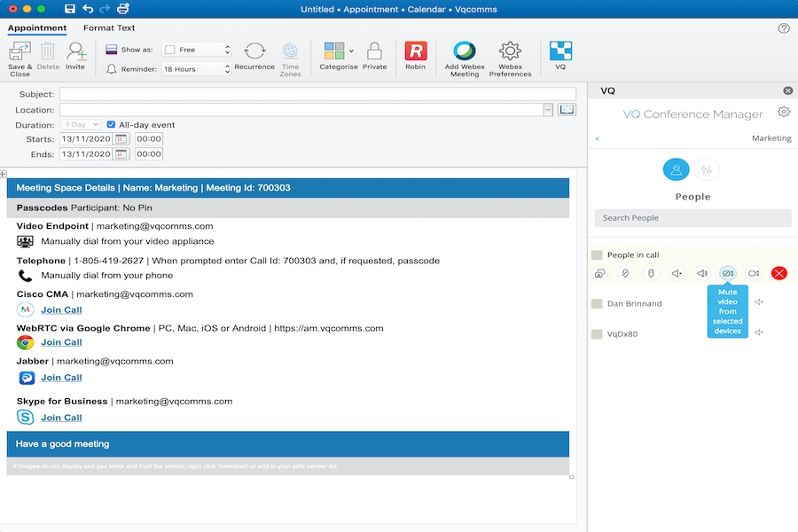This screenshot has height=532, width=798.
Task: Open the Show as Free dropdown
Action: tap(197, 50)
